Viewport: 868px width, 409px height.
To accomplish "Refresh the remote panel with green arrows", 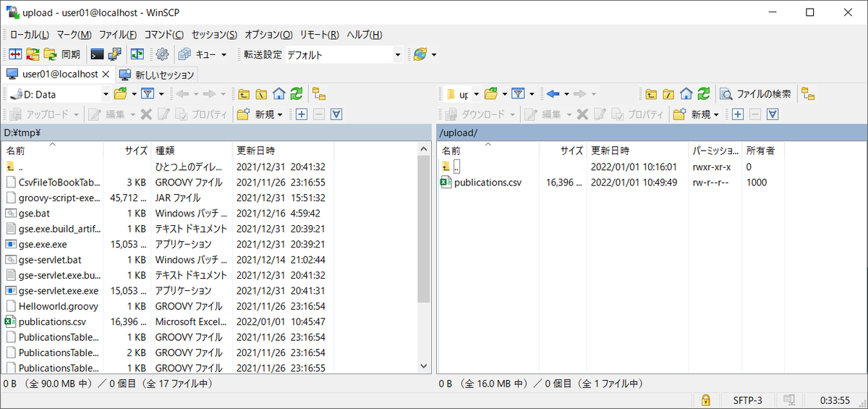I will coord(704,93).
